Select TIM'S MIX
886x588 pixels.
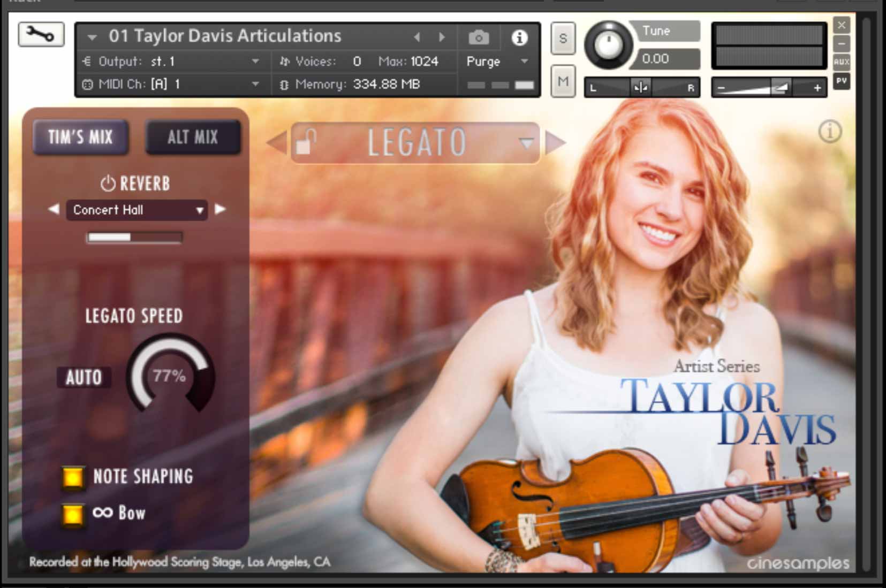[80, 137]
